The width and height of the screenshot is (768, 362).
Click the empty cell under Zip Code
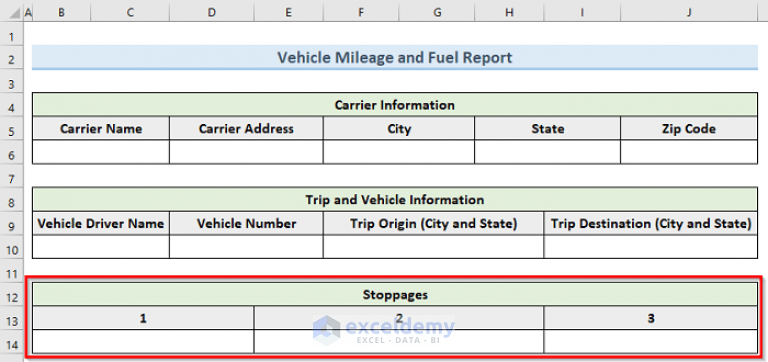[689, 152]
